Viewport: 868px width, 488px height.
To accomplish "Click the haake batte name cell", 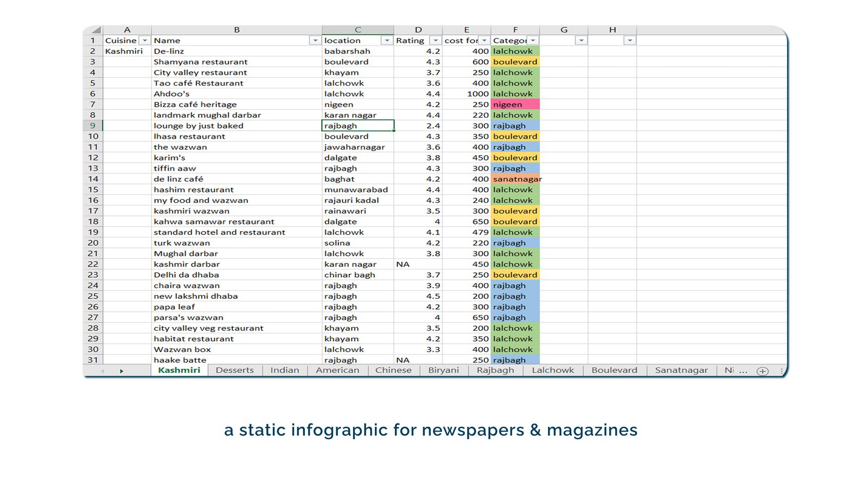I will tap(237, 359).
